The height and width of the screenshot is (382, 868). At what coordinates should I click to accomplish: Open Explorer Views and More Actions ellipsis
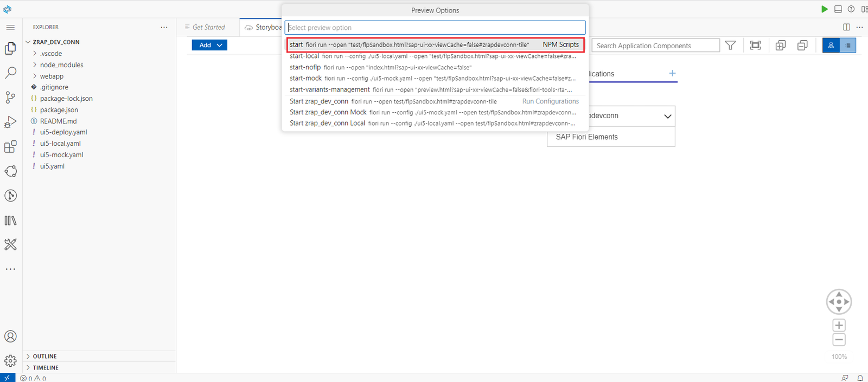click(x=164, y=27)
